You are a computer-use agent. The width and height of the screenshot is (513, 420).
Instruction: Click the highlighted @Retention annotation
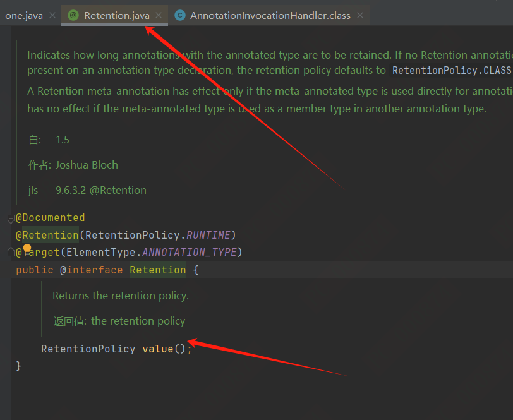[47, 235]
